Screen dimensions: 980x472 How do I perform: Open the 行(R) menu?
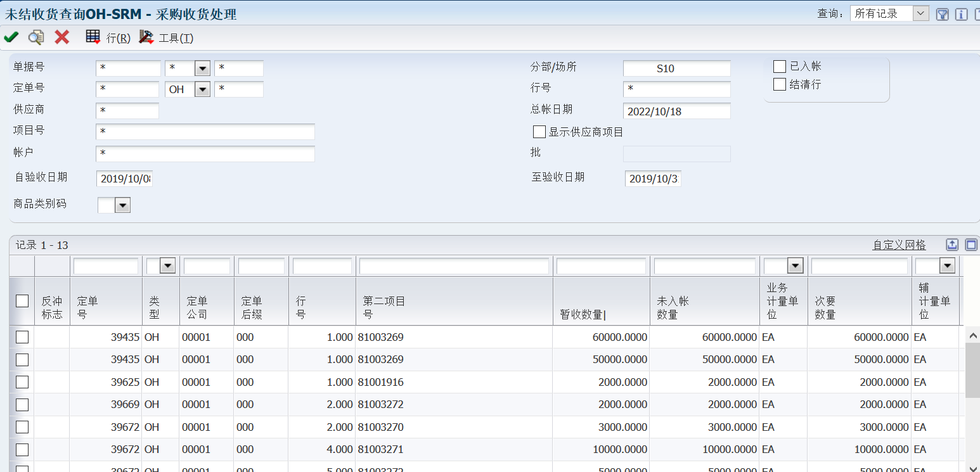pos(118,38)
